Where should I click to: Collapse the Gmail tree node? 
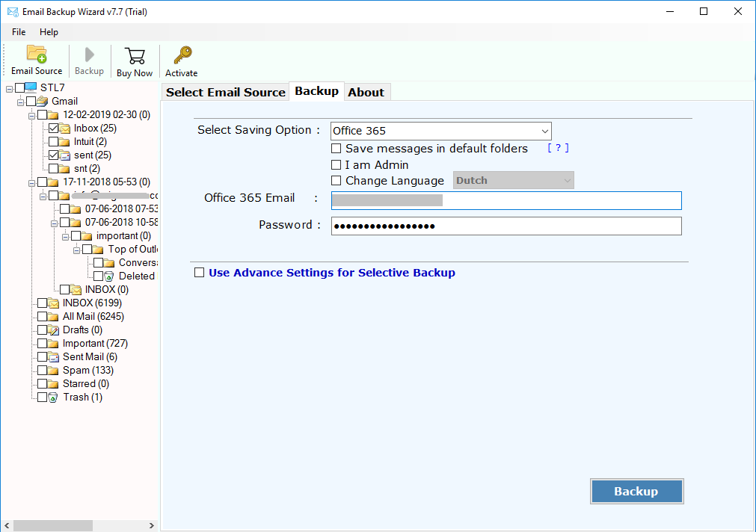tap(20, 102)
